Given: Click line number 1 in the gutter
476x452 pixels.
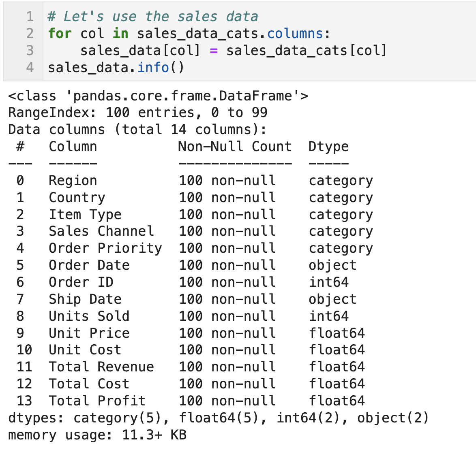Looking at the screenshot, I should [30, 16].
